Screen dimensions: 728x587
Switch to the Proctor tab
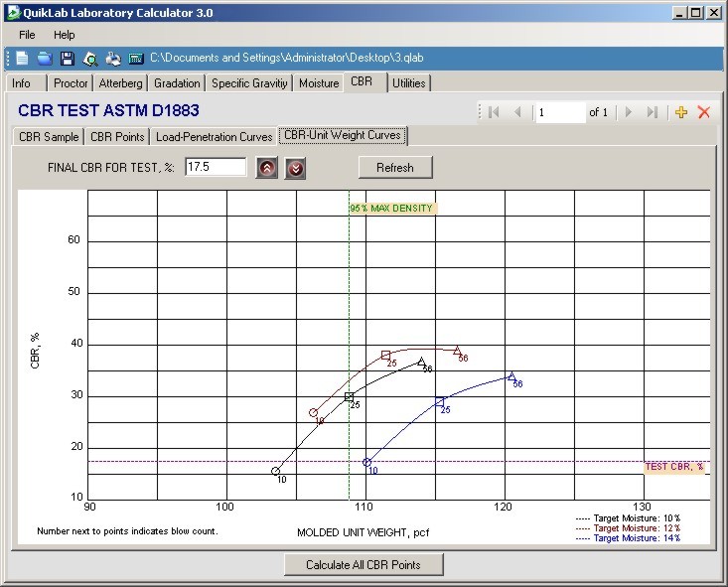tap(71, 83)
